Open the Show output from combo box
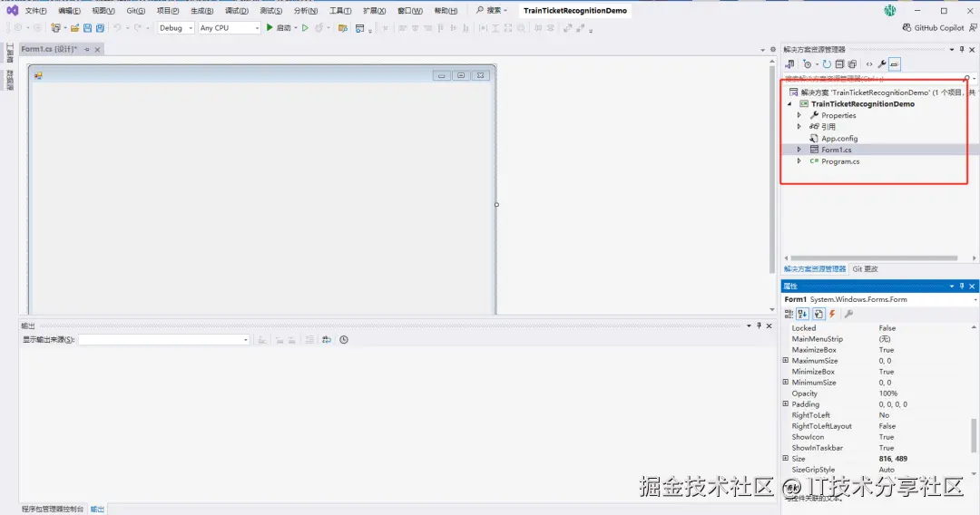The image size is (980, 515). 163,340
